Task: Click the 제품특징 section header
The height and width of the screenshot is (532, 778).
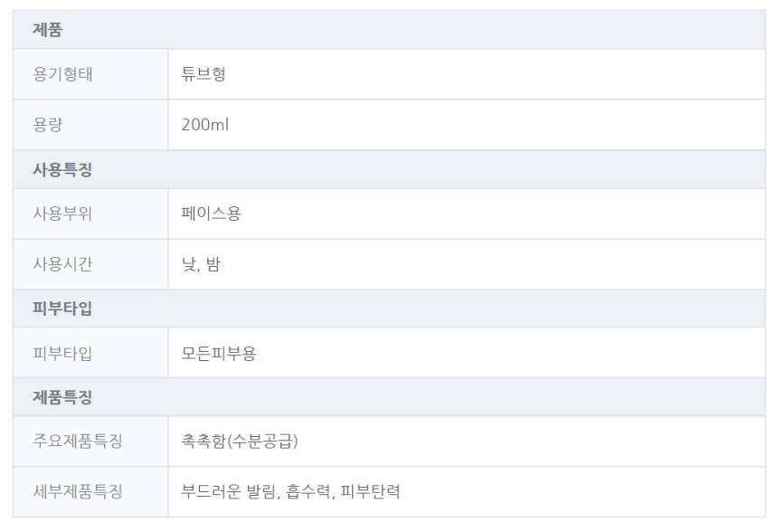Action: (62, 397)
